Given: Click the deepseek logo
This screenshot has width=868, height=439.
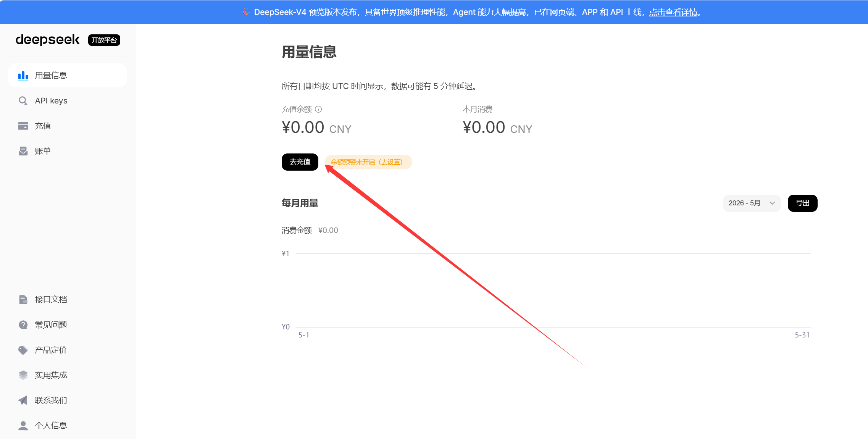Looking at the screenshot, I should [x=48, y=40].
